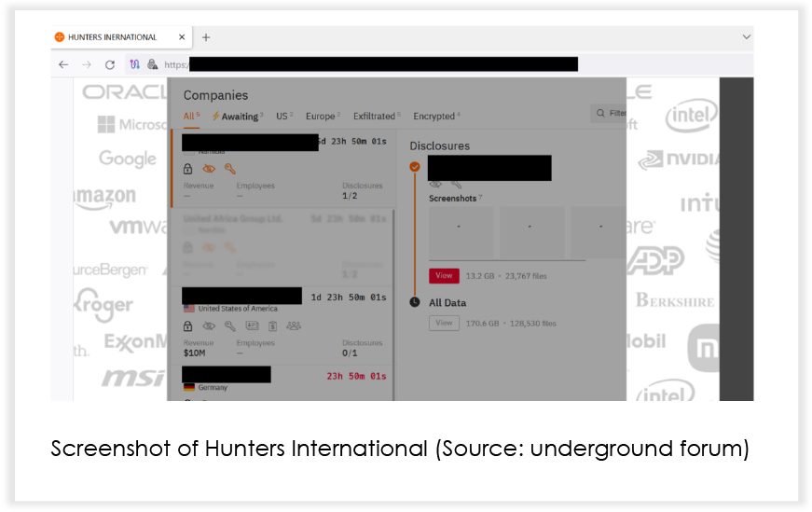
Task: Switch to the All companies tab
Action: [x=191, y=117]
